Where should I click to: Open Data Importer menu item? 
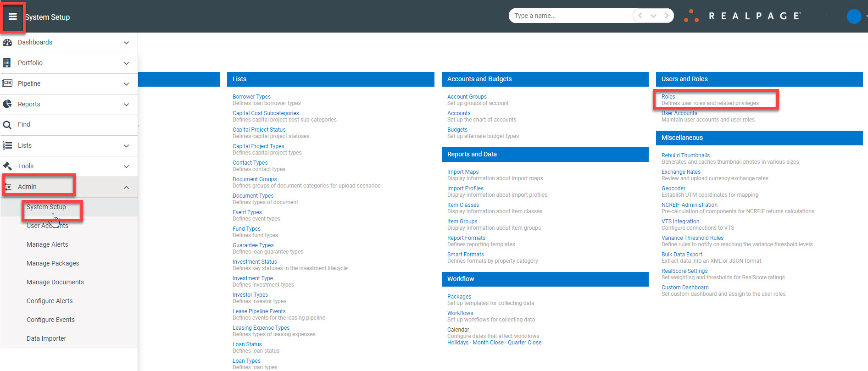point(46,338)
